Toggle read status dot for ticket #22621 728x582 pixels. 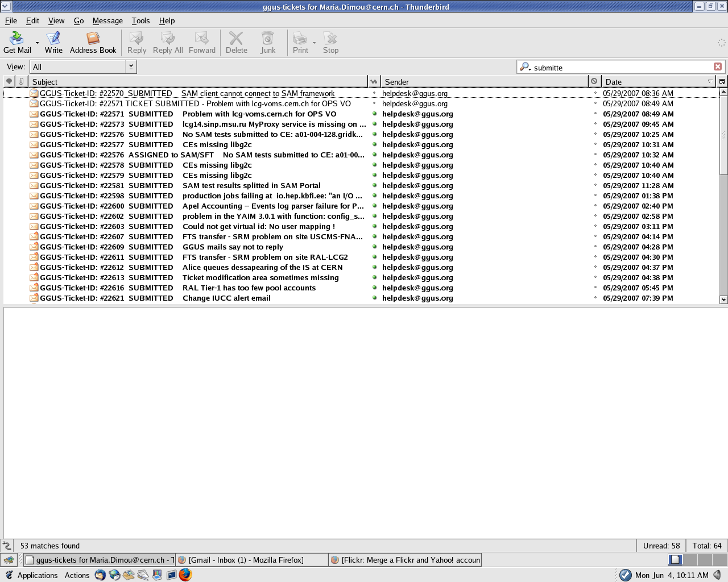pyautogui.click(x=374, y=298)
